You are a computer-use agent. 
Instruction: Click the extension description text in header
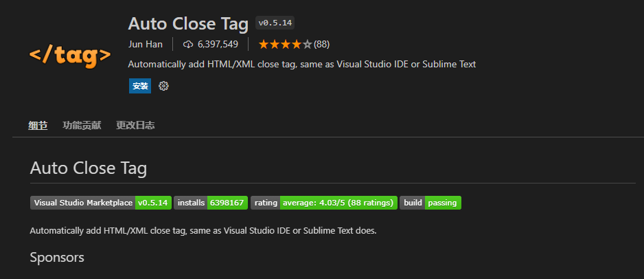[x=302, y=64]
